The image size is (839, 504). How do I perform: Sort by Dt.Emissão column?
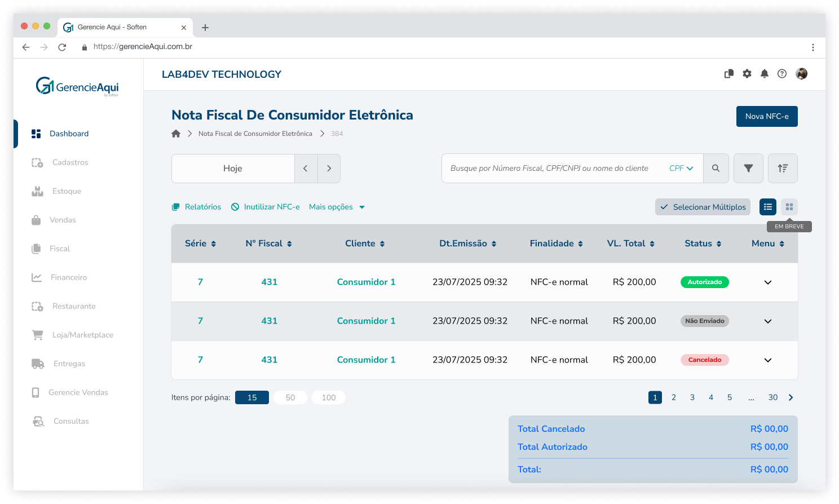pyautogui.click(x=468, y=244)
